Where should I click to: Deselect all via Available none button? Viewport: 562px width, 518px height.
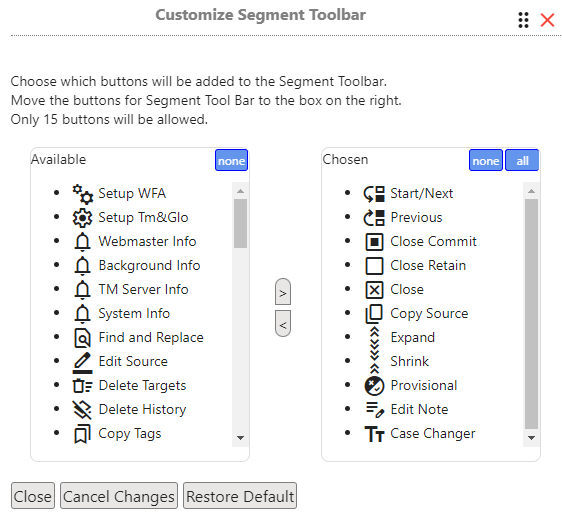click(x=232, y=160)
